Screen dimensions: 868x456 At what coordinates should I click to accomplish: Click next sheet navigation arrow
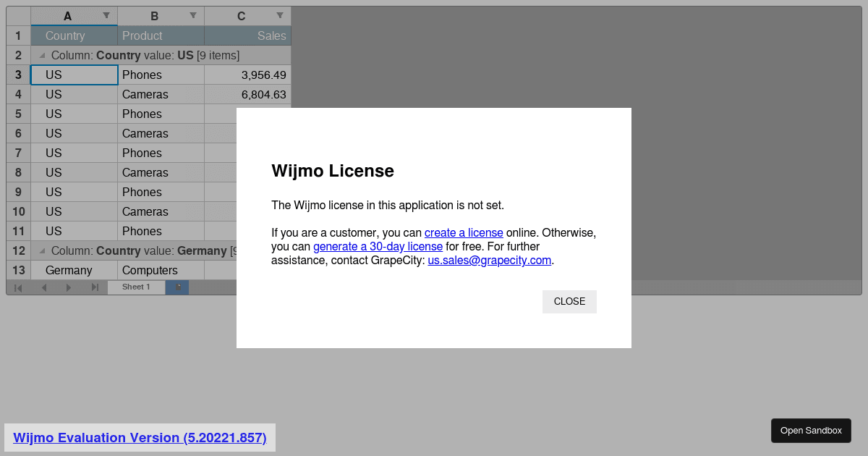(69, 287)
